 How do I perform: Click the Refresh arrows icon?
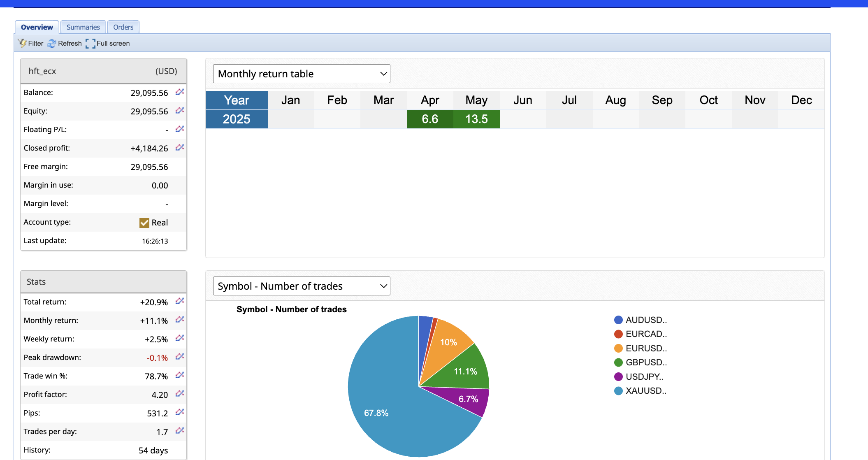(52, 43)
